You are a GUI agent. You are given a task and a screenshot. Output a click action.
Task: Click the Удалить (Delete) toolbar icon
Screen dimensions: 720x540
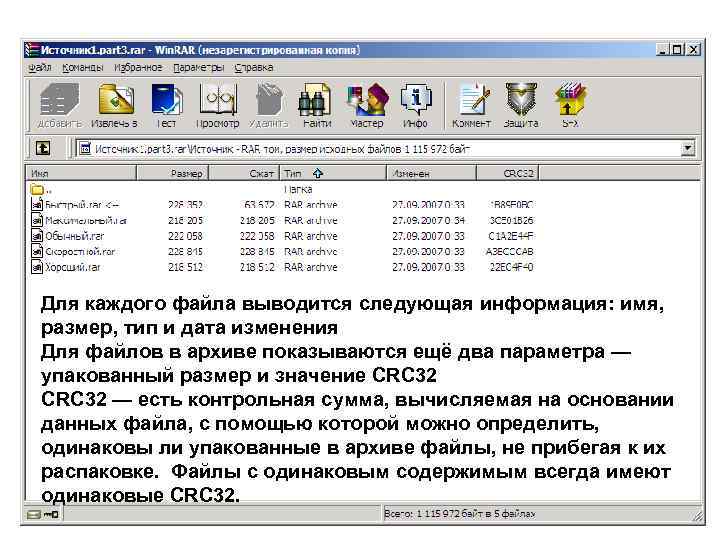[269, 105]
